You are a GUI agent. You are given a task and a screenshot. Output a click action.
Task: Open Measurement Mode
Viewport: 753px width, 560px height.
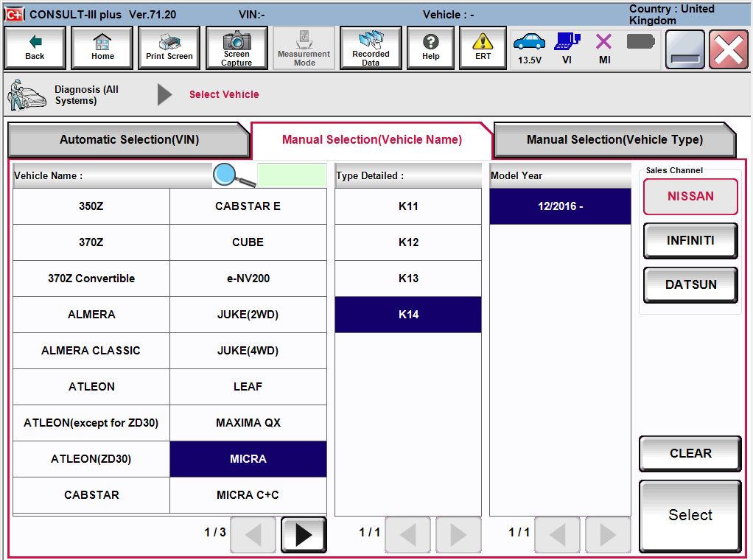(304, 48)
